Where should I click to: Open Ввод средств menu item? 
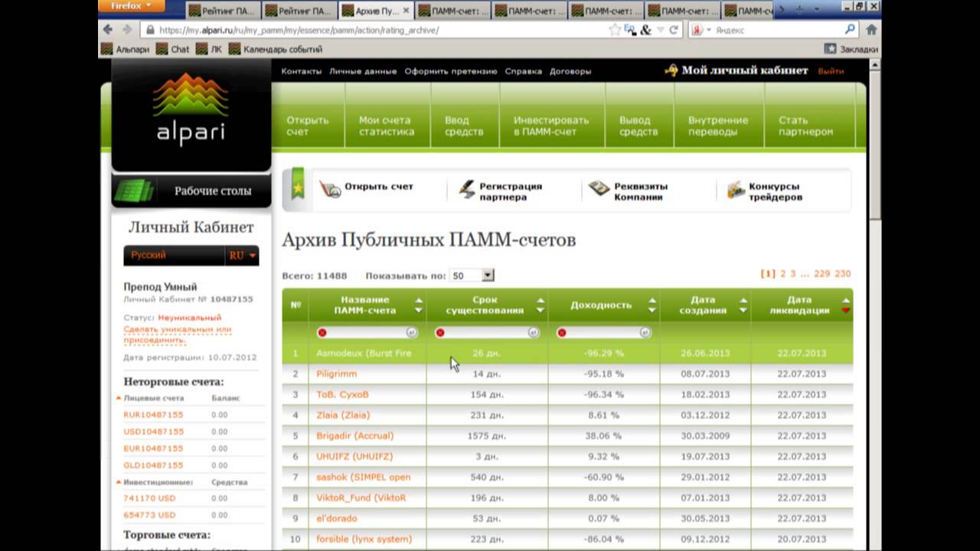click(x=465, y=126)
